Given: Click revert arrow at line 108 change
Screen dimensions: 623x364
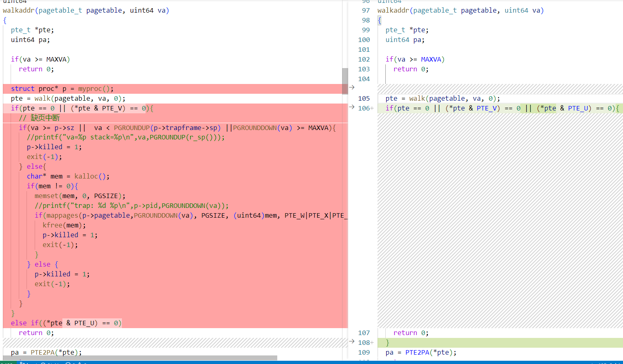Looking at the screenshot, I should coord(351,341).
